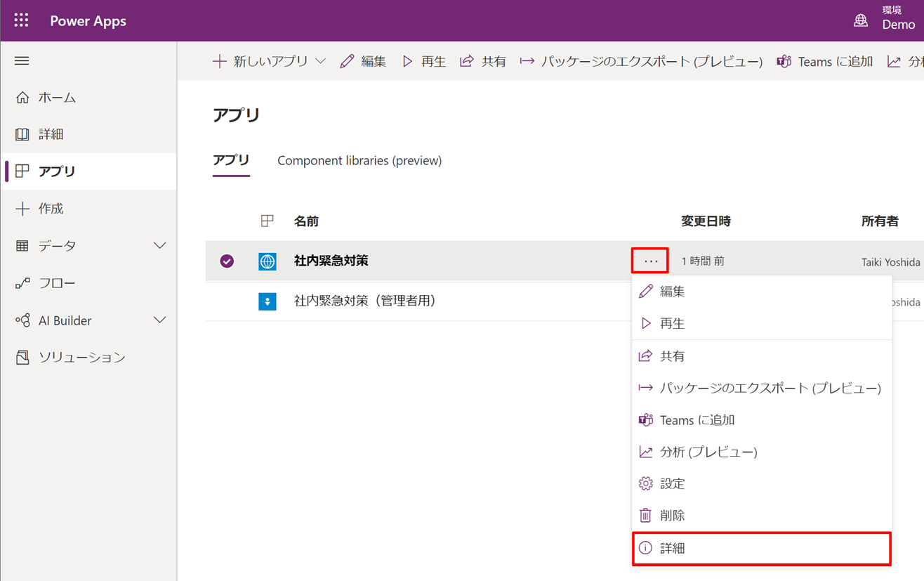This screenshot has width=924, height=581.
Task: Click the ソリューション icon in the sidebar
Action: point(22,358)
